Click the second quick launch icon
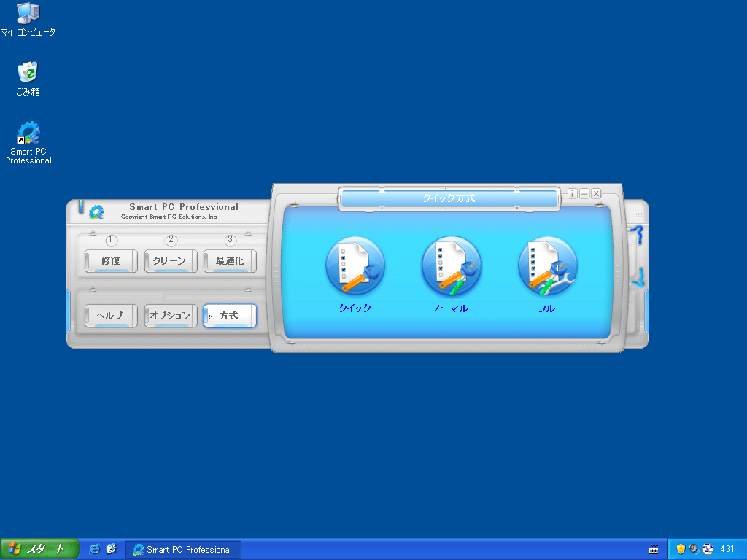Image resolution: width=747 pixels, height=560 pixels. coord(112,549)
